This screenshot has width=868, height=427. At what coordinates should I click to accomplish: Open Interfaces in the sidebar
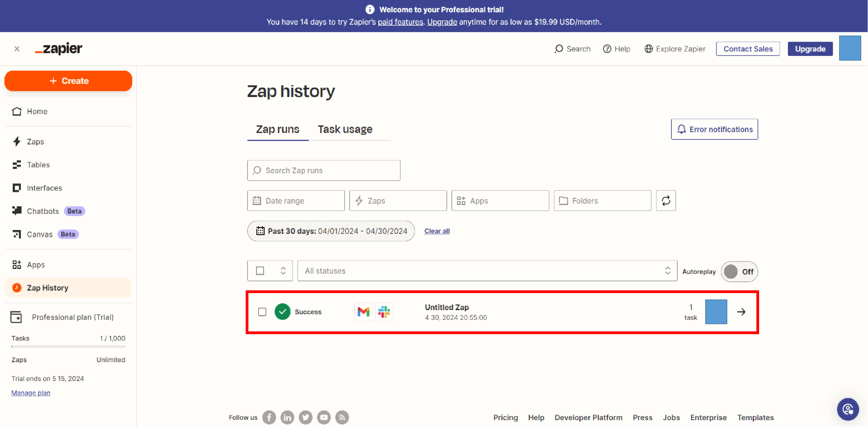point(68,188)
